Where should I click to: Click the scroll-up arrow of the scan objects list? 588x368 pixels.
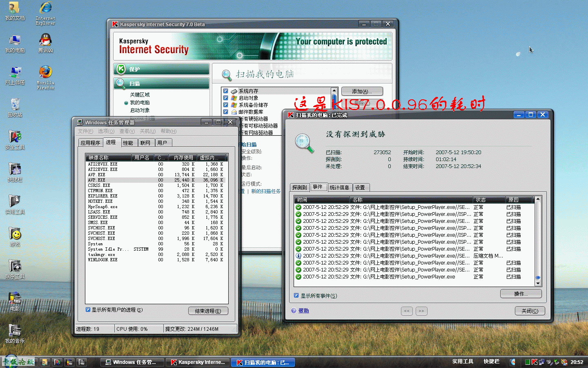pyautogui.click(x=334, y=91)
